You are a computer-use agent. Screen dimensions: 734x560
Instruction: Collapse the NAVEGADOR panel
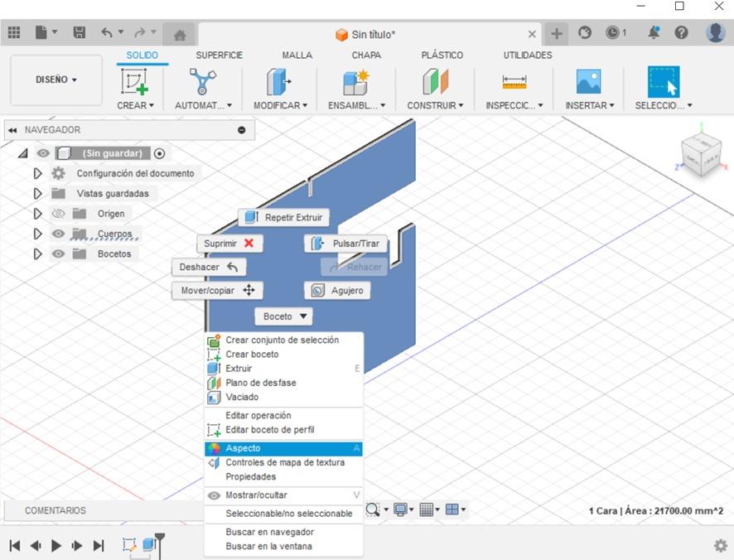tap(12, 130)
